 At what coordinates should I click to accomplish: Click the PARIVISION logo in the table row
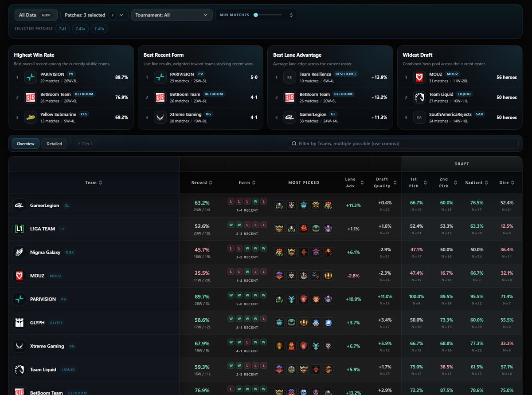click(x=19, y=299)
